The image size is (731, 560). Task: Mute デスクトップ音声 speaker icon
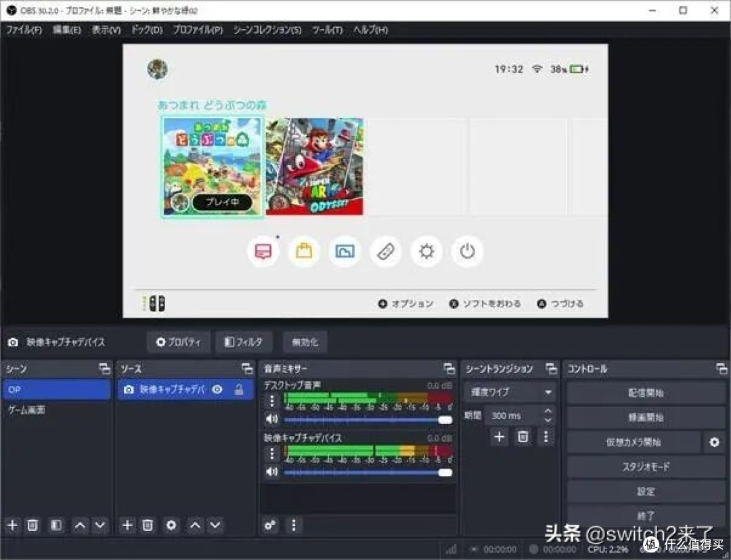(272, 418)
